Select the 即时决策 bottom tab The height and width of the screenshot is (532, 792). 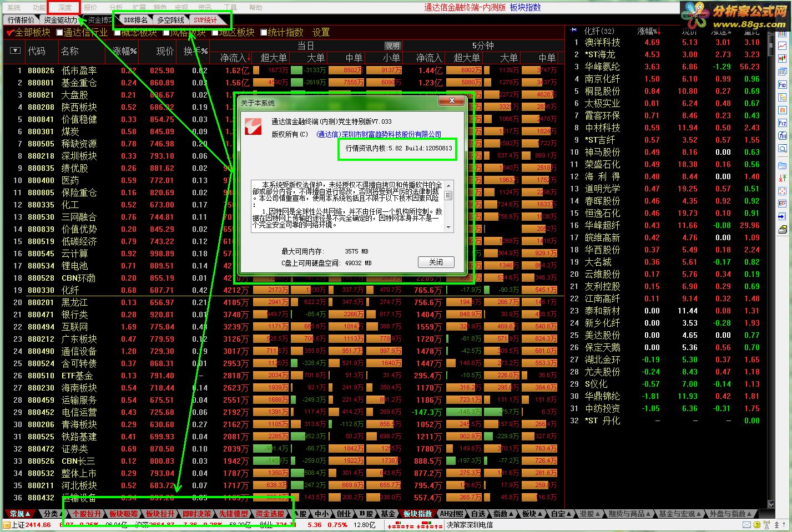click(196, 514)
